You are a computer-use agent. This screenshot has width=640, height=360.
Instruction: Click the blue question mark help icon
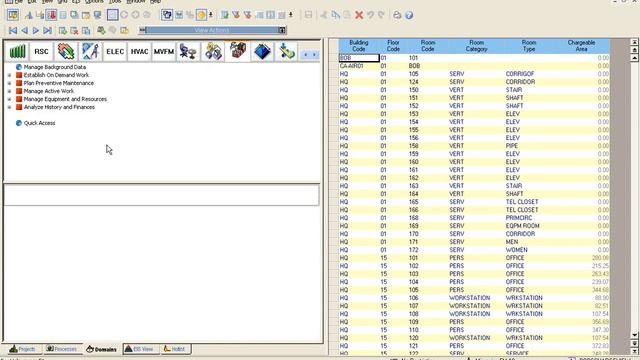409,15
